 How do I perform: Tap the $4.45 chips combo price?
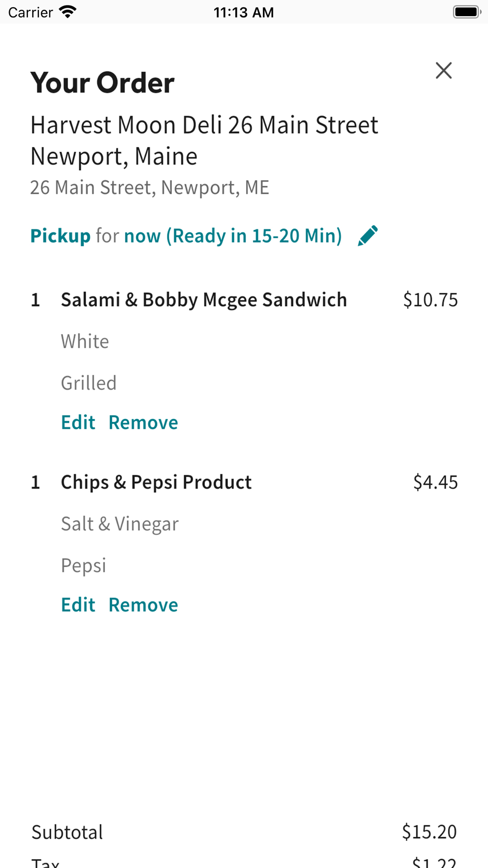tap(435, 482)
